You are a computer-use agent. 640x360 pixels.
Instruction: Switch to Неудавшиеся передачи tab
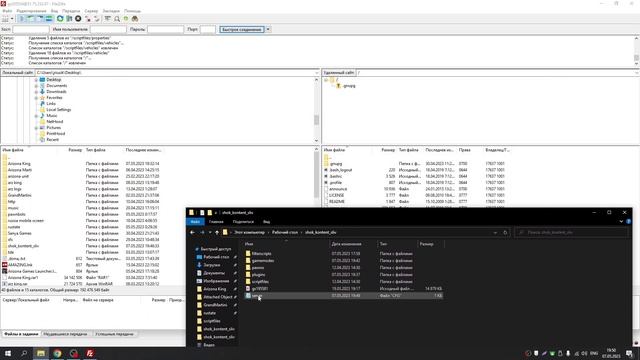pos(65,334)
